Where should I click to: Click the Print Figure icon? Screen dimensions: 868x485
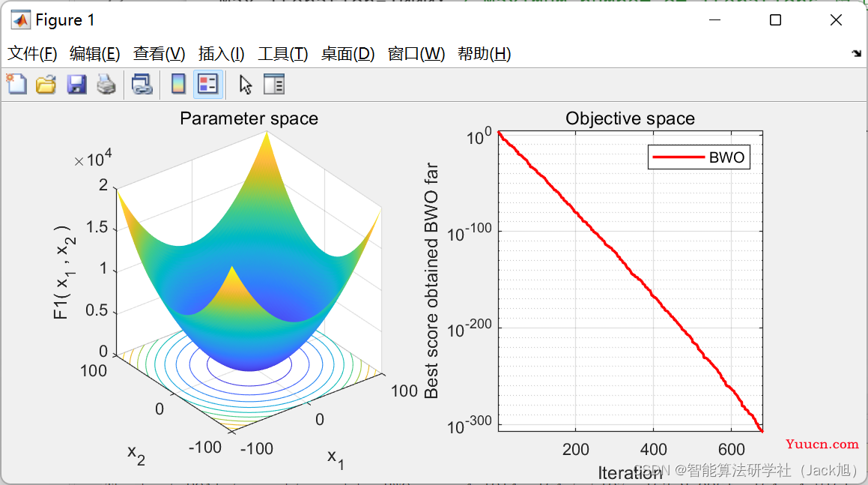[106, 84]
